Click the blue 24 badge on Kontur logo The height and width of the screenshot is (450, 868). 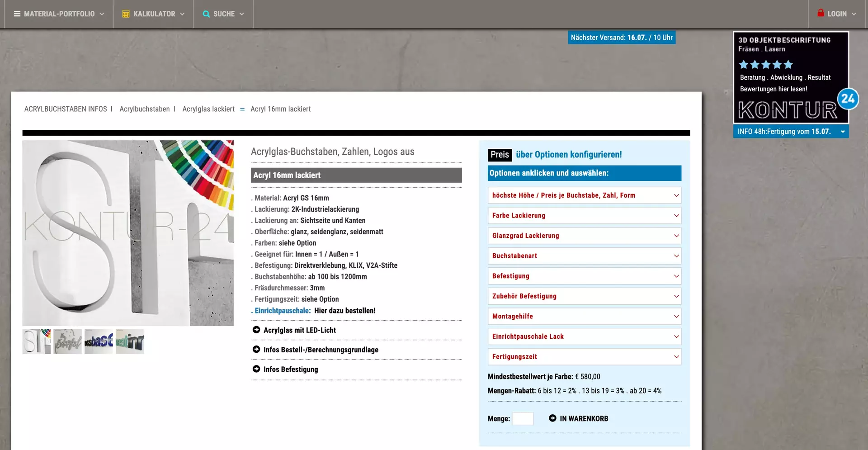[848, 99]
